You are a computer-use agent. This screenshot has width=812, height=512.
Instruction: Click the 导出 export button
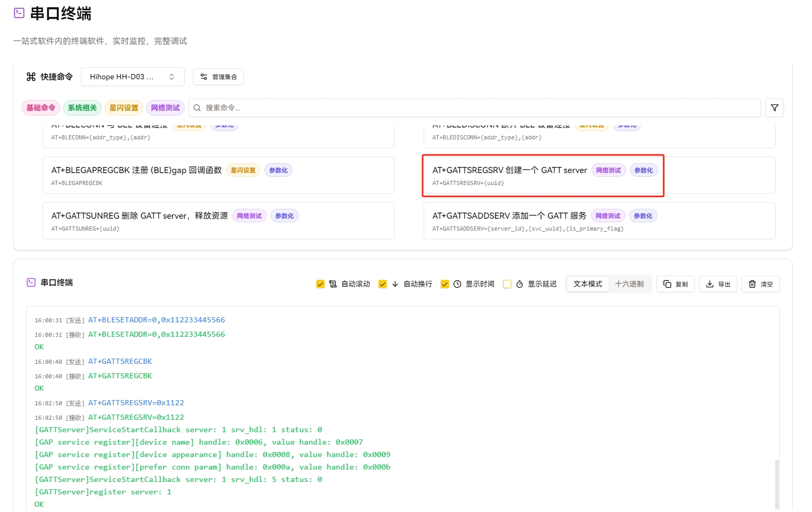(x=718, y=284)
